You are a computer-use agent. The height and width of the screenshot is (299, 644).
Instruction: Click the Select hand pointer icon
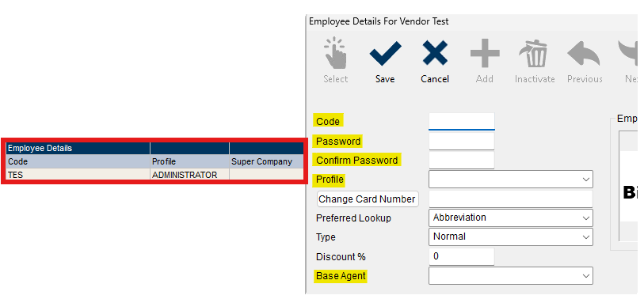pyautogui.click(x=335, y=52)
